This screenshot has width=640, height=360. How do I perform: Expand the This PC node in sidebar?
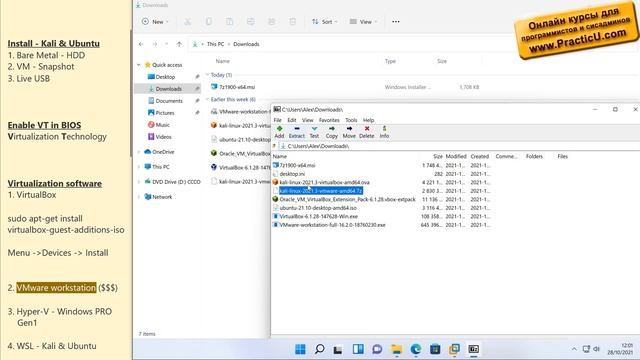click(x=139, y=167)
